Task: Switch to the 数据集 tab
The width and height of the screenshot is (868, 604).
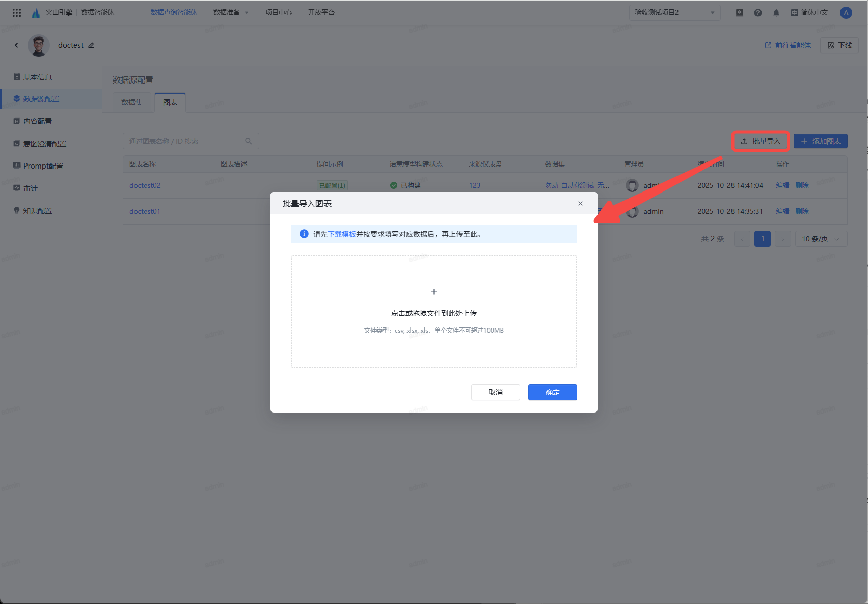Action: point(132,102)
